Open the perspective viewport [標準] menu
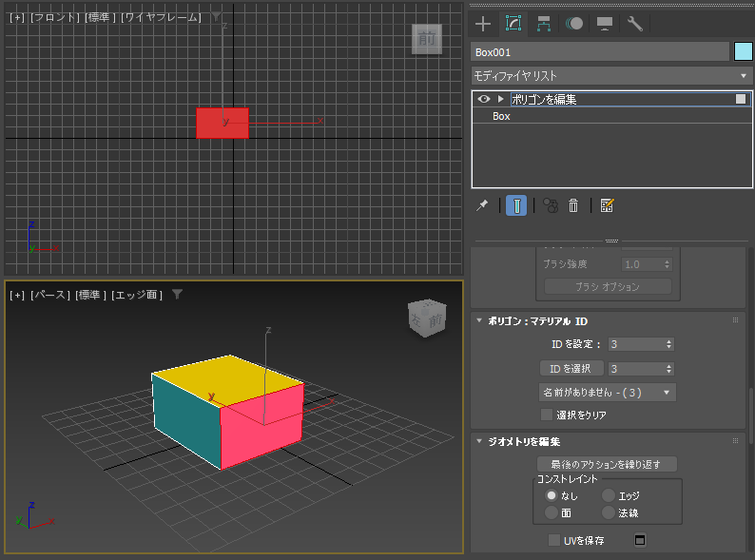755x560 pixels. click(90, 295)
